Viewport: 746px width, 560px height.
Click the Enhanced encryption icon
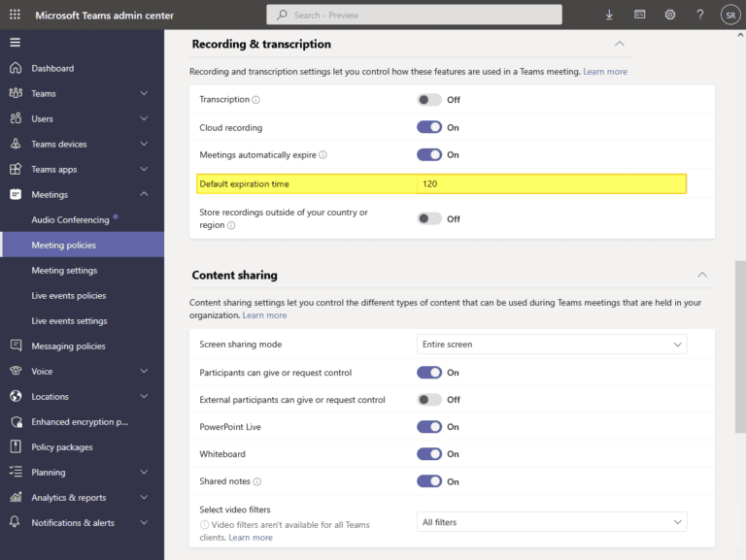[x=17, y=421]
